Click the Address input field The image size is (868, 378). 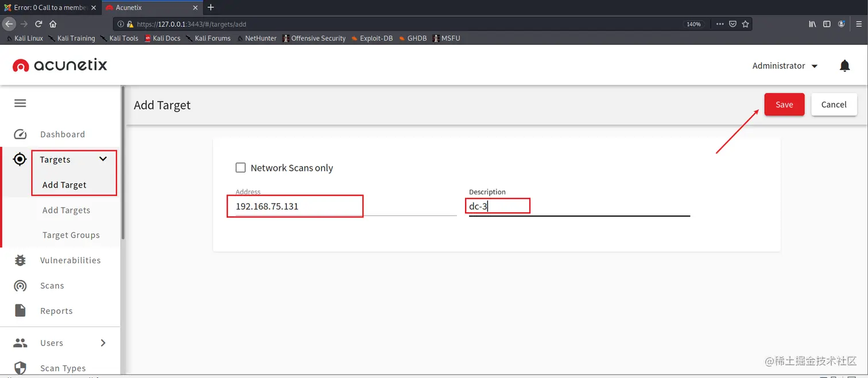346,206
